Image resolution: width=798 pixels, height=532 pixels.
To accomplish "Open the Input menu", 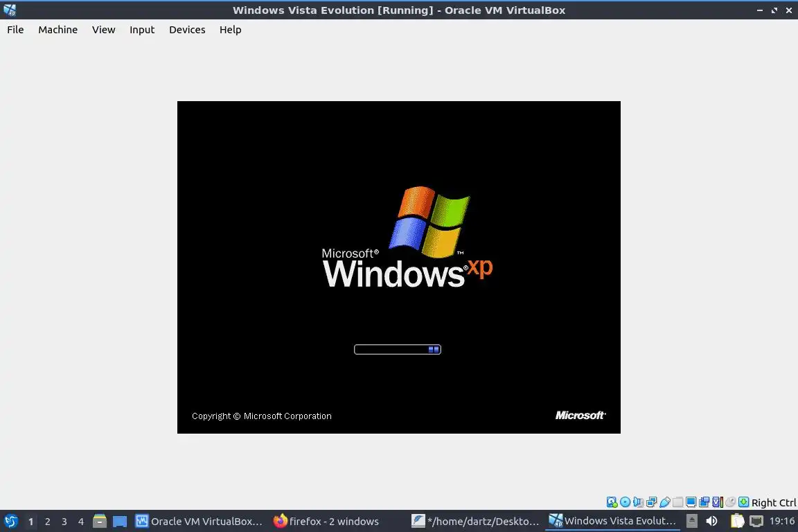I will 141,30.
